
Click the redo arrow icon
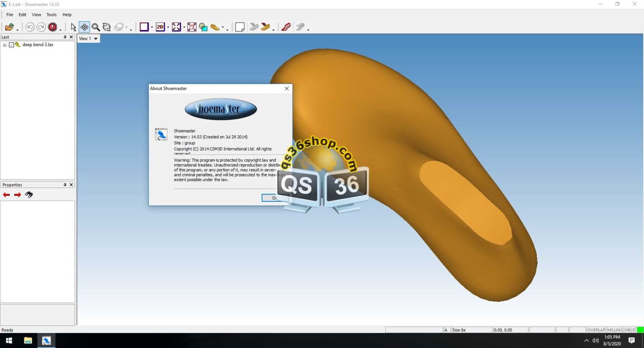(x=41, y=27)
